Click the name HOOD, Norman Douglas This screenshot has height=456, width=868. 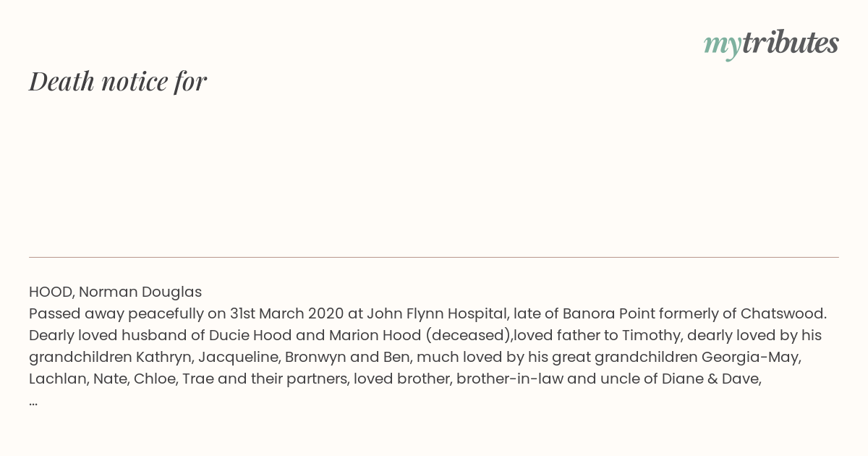115,292
